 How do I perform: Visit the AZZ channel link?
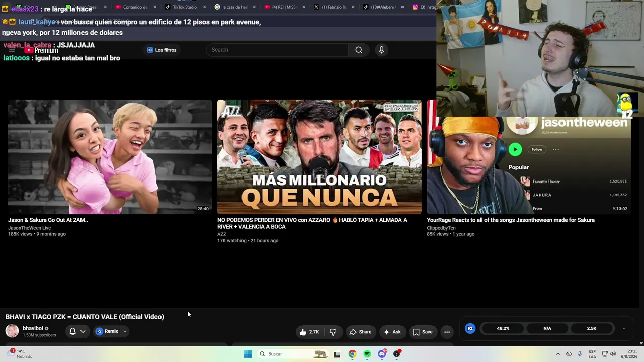(x=222, y=234)
